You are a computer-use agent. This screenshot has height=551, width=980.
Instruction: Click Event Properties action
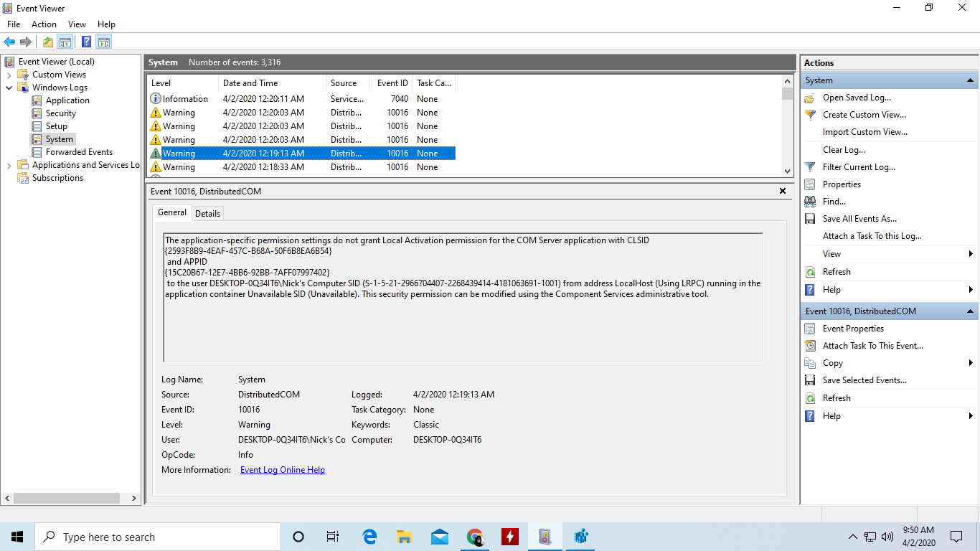point(853,329)
